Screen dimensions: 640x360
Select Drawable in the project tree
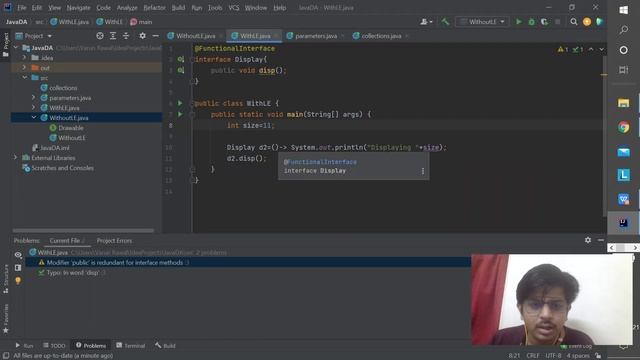[x=71, y=128]
